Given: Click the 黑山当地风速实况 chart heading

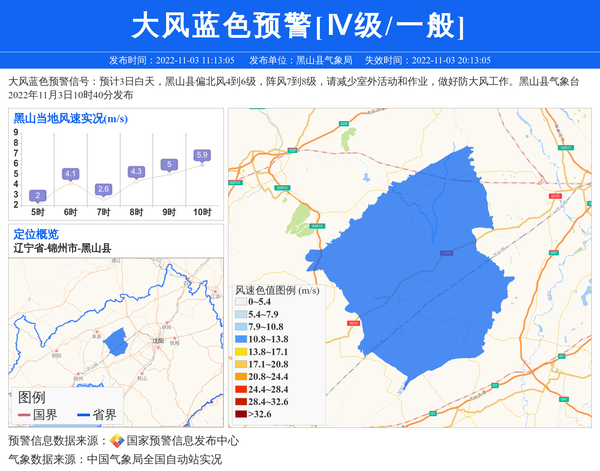Looking at the screenshot, I should click(x=69, y=118).
